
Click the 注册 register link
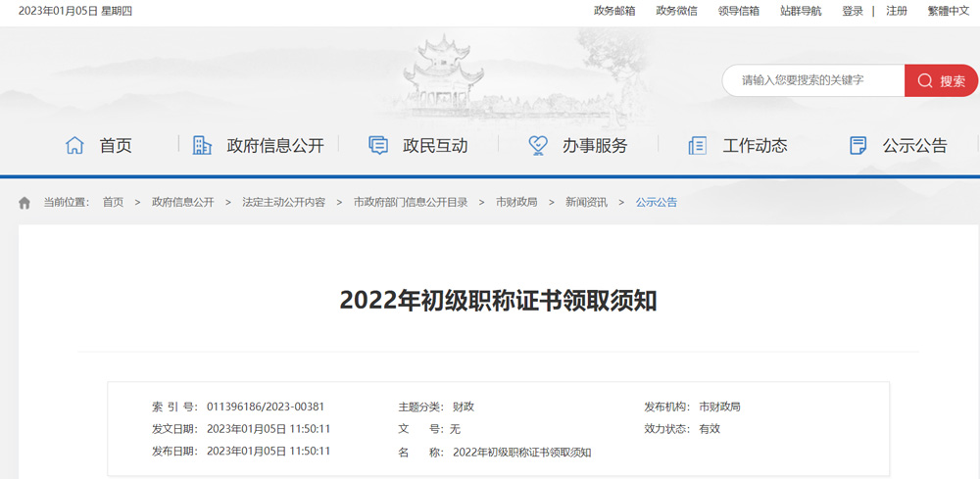(897, 11)
